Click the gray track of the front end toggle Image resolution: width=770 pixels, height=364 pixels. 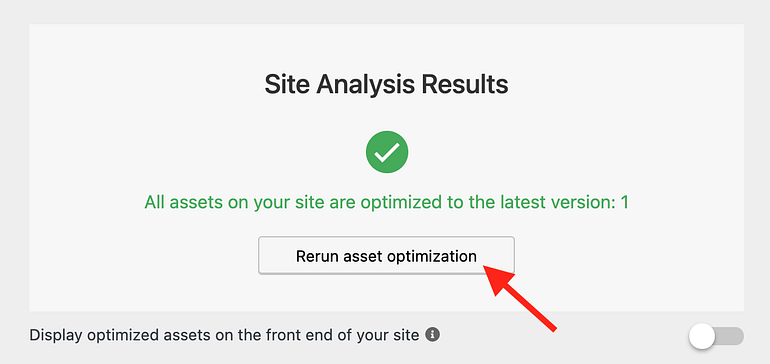pos(730,336)
